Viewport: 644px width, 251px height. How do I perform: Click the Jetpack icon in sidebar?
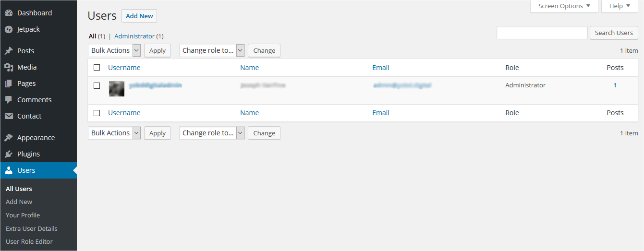tap(9, 29)
